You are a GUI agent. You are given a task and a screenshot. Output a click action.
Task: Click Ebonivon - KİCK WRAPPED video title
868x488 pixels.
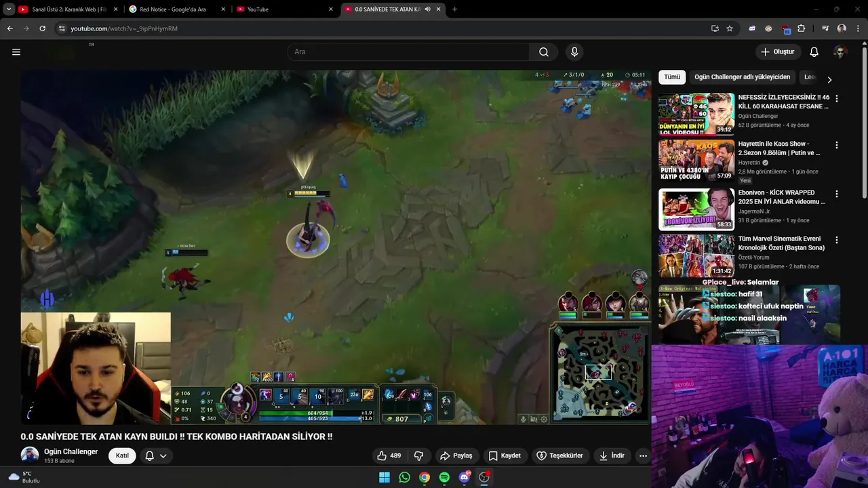pos(782,197)
